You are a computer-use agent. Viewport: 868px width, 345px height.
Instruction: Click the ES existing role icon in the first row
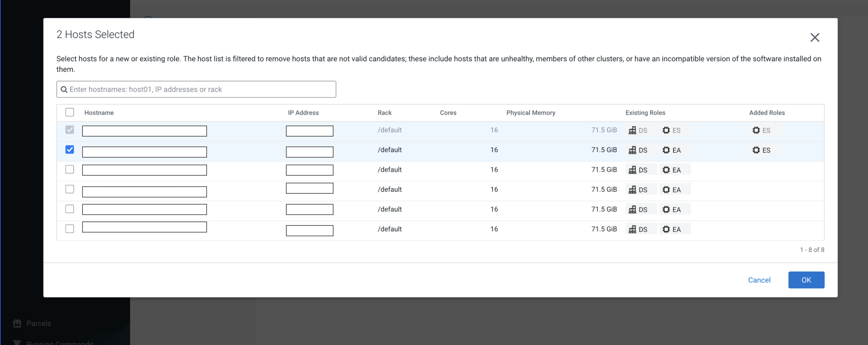(666, 131)
